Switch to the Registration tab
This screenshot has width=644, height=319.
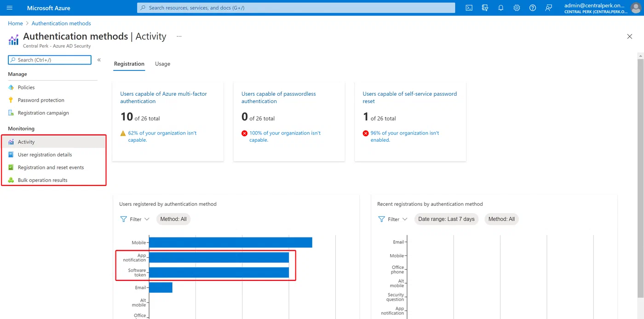[x=129, y=64]
